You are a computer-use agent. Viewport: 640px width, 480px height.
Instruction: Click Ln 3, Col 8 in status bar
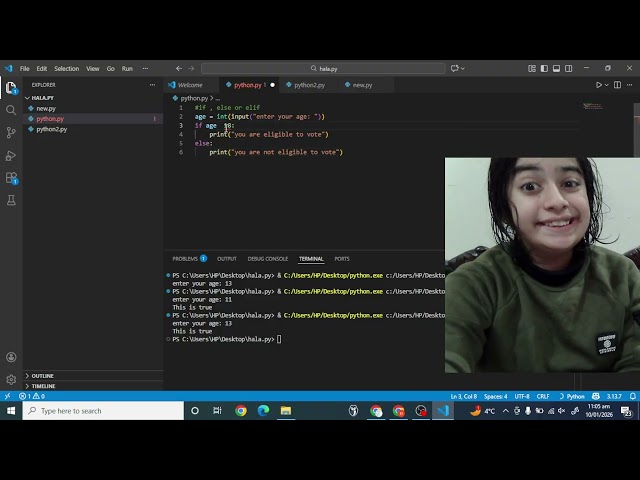464,396
